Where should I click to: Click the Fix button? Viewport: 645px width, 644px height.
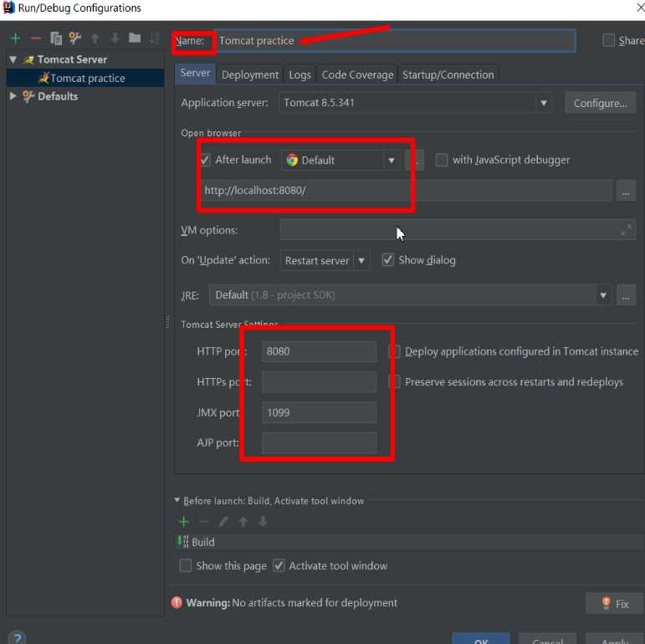615,604
